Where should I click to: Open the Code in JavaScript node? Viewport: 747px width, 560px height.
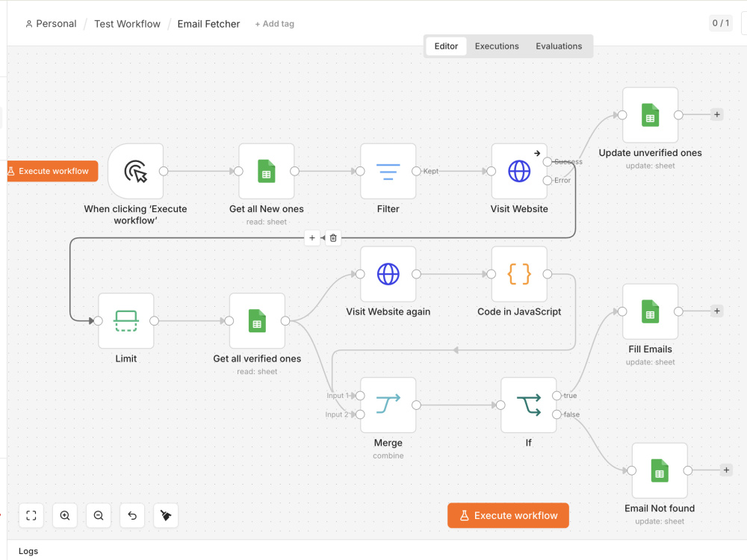click(519, 274)
